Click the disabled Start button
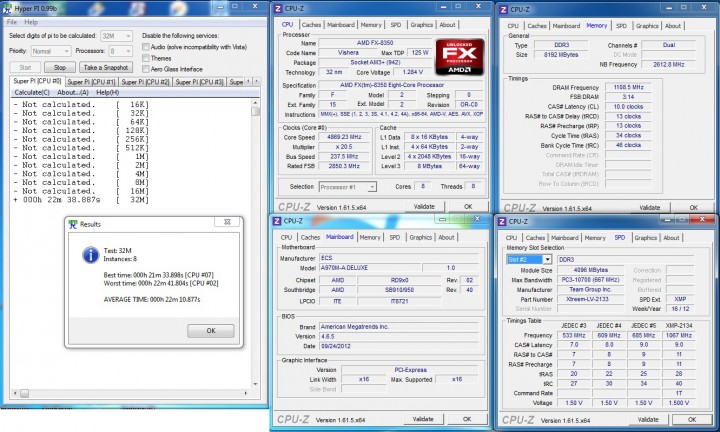 (x=25, y=67)
